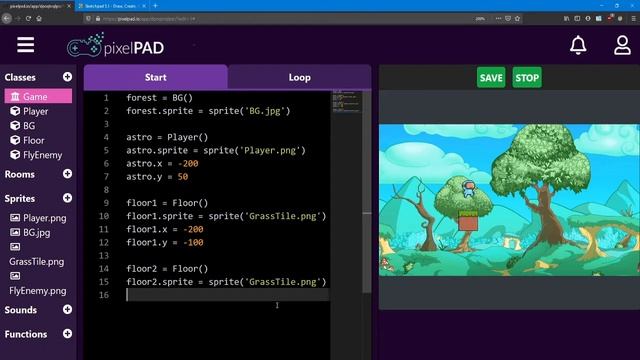Open a new browser tab
Screen dimensions: 640x360
point(155,6)
